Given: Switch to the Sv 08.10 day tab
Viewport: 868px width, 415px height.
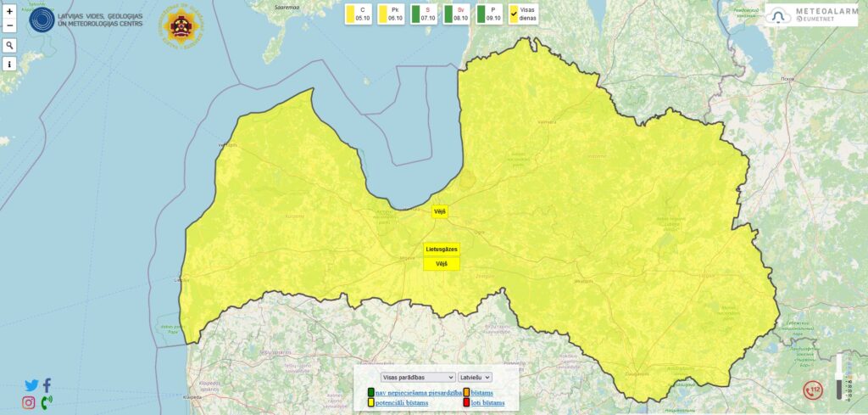Looking at the screenshot, I should pos(458,14).
